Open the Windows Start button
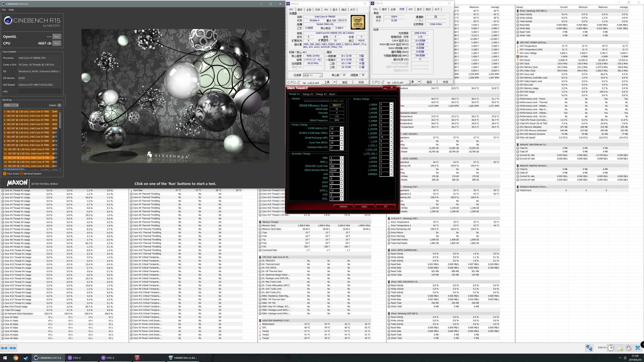The width and height of the screenshot is (644, 362). pyautogui.click(x=5, y=358)
